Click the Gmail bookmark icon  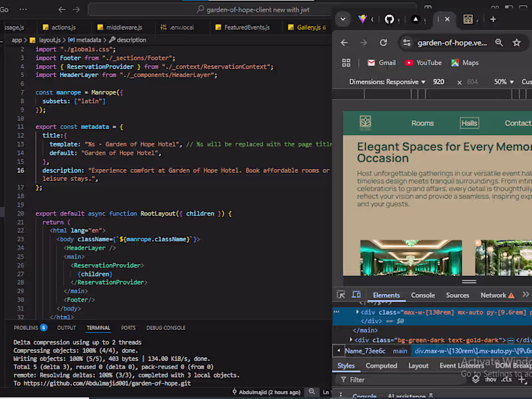pyautogui.click(x=371, y=62)
